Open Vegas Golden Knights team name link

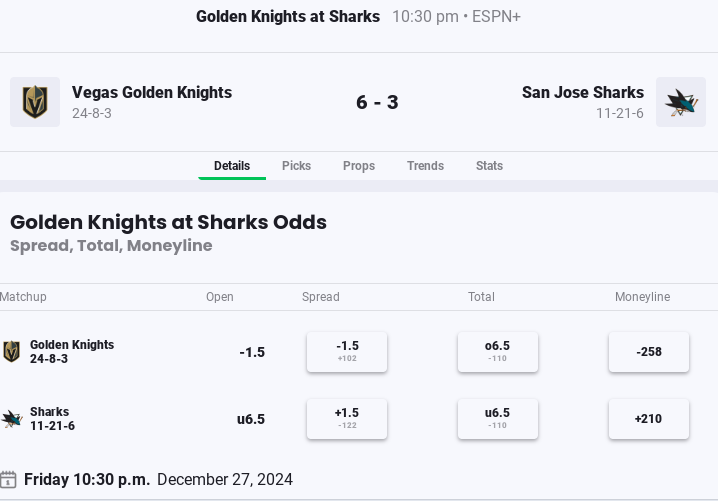[152, 93]
